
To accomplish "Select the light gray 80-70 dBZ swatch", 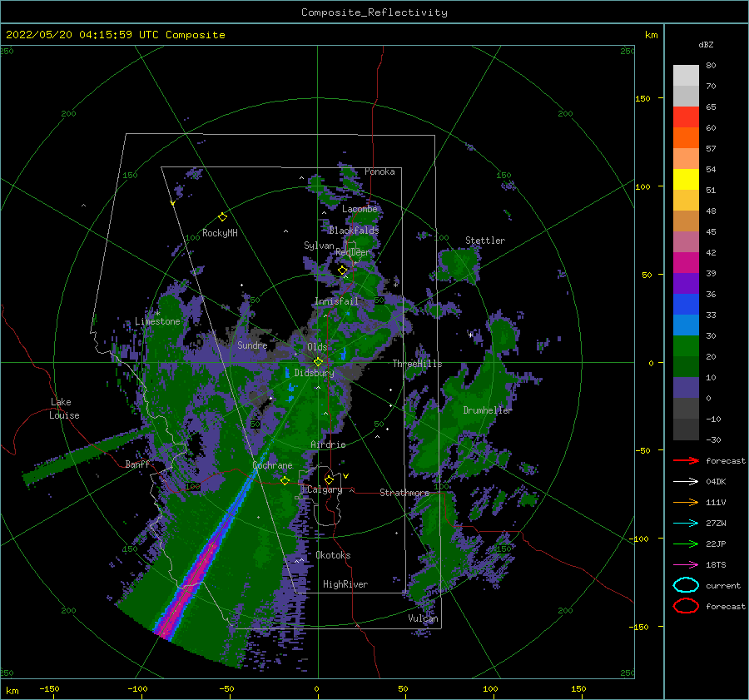I will [686, 75].
